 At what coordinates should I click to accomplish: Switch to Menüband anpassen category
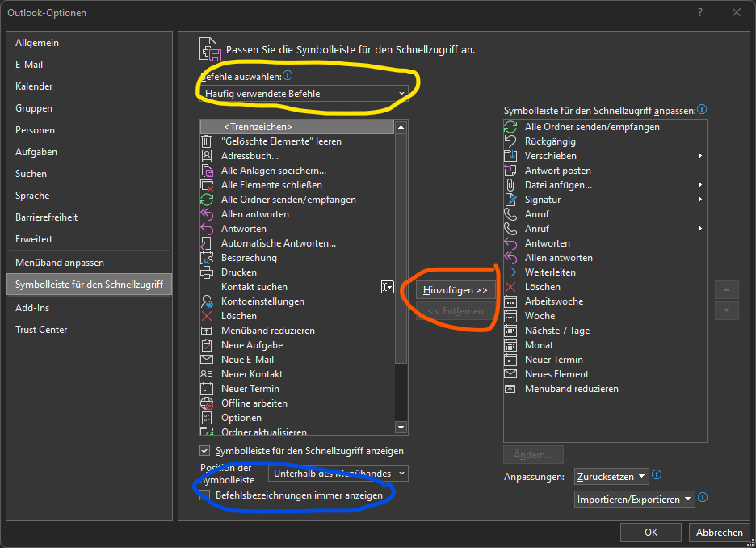[x=89, y=263]
